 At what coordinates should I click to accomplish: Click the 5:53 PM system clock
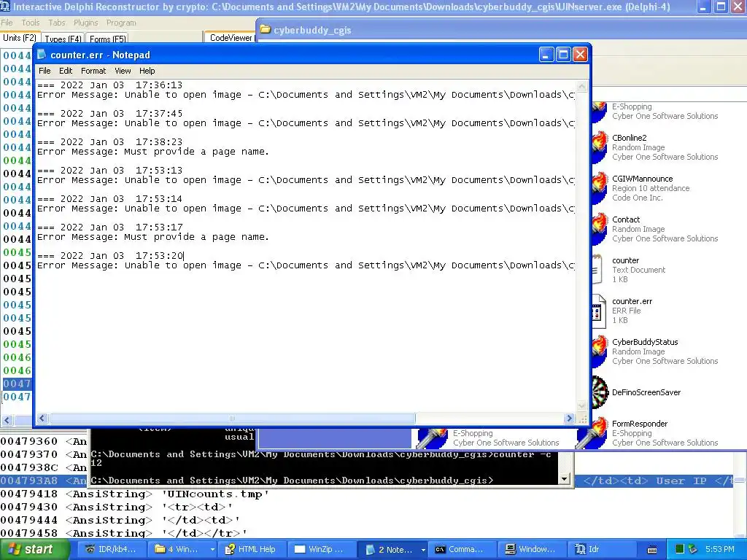click(x=720, y=550)
